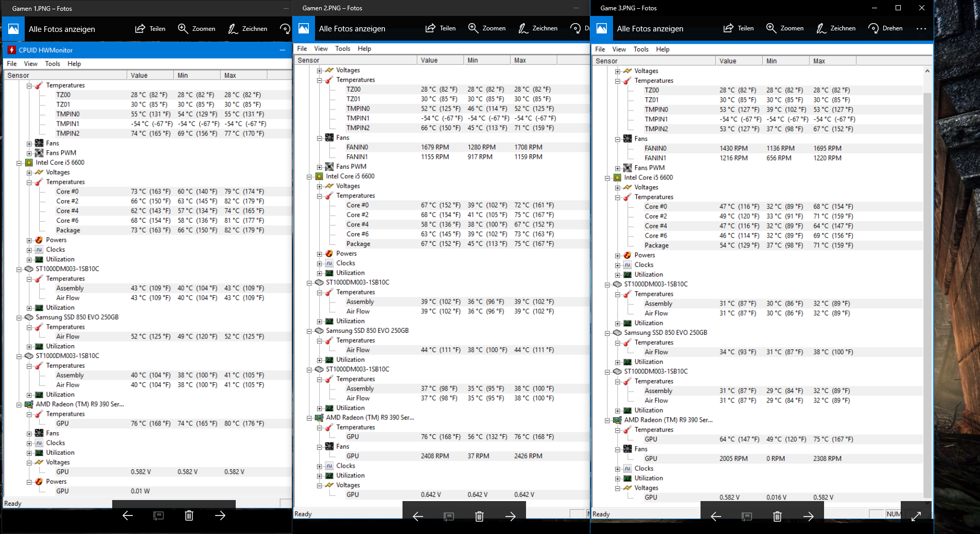This screenshot has width=980, height=534.
Task: Click fullscreen arrows icon in Game 3 window
Action: click(x=916, y=517)
